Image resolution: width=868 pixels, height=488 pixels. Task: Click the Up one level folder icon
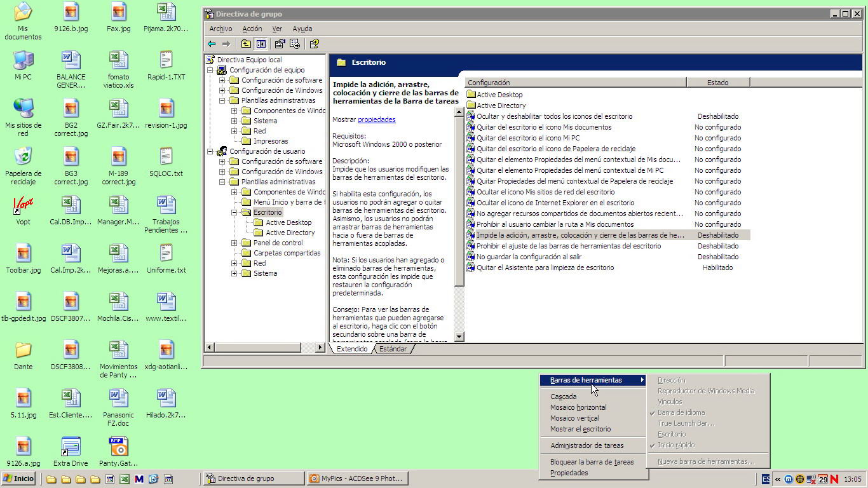pos(246,44)
